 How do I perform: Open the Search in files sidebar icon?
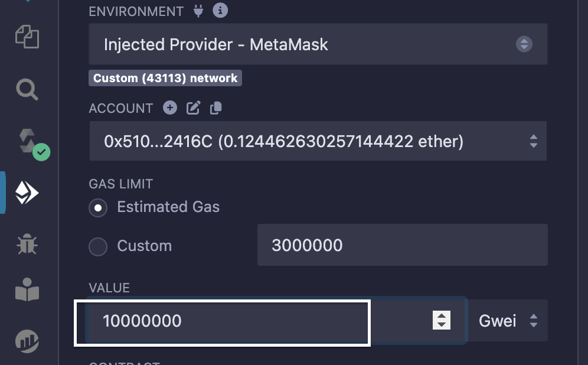tap(27, 90)
